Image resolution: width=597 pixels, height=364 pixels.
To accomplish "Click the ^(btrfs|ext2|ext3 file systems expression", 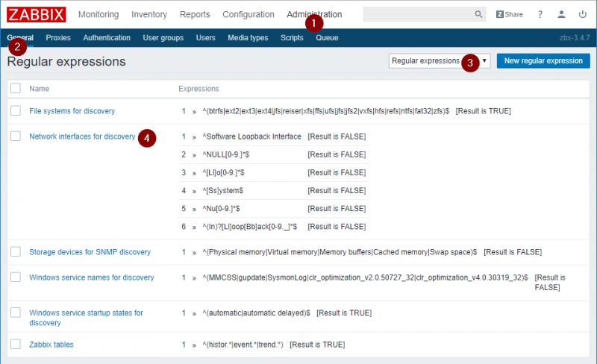I will tap(326, 111).
